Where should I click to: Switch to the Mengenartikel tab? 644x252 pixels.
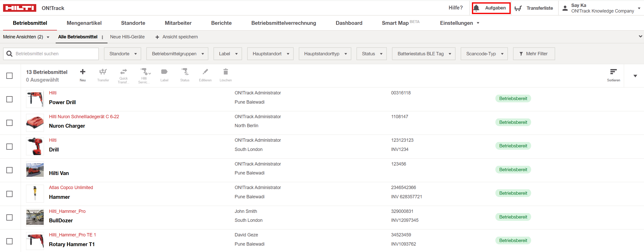[x=84, y=23]
